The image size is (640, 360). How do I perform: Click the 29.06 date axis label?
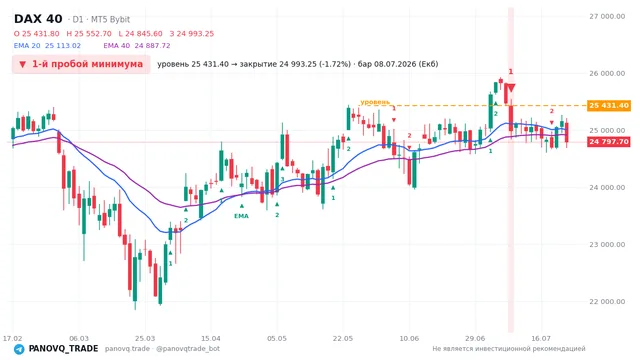475,338
